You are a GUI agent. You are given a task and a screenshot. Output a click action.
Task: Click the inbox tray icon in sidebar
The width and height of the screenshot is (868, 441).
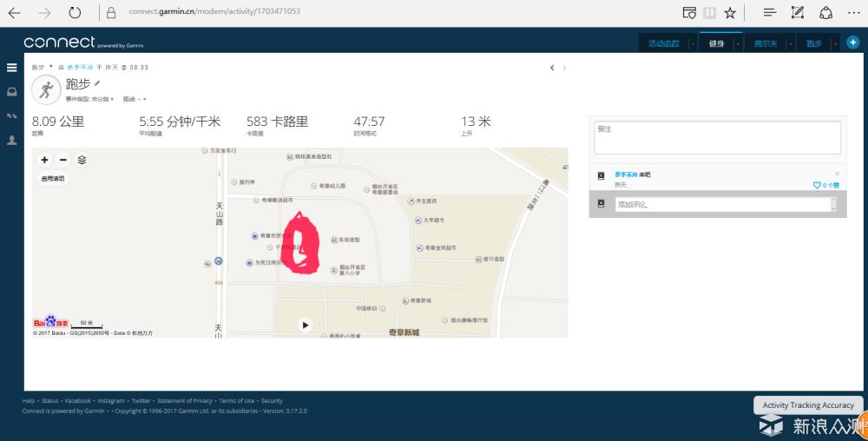click(x=11, y=91)
